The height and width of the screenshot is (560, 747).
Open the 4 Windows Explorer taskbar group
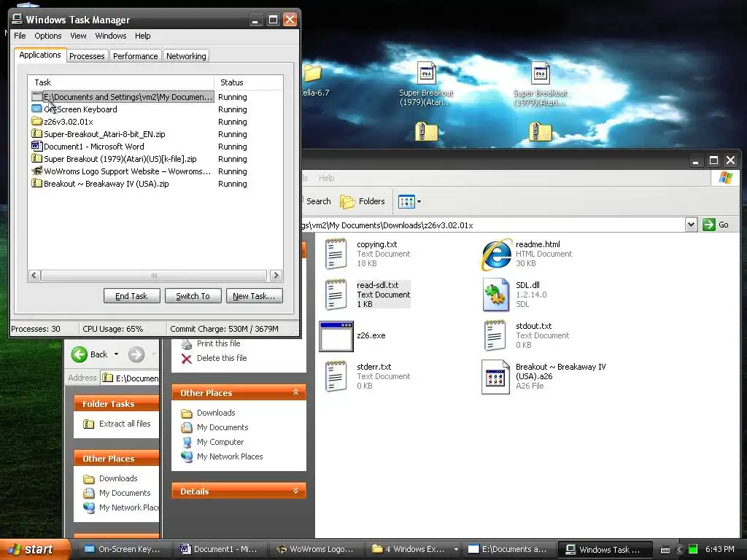point(414,549)
